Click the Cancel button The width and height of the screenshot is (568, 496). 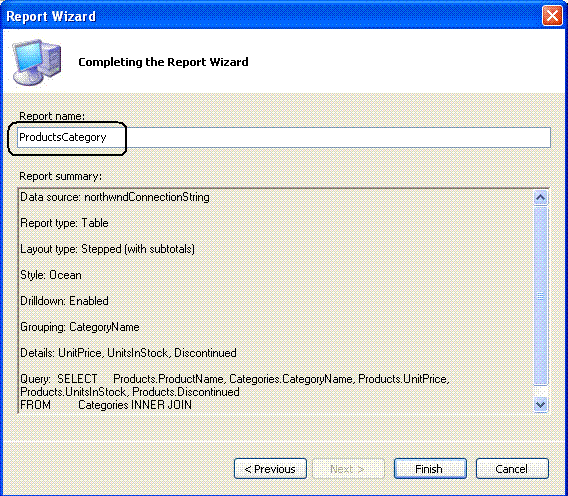[x=512, y=468]
